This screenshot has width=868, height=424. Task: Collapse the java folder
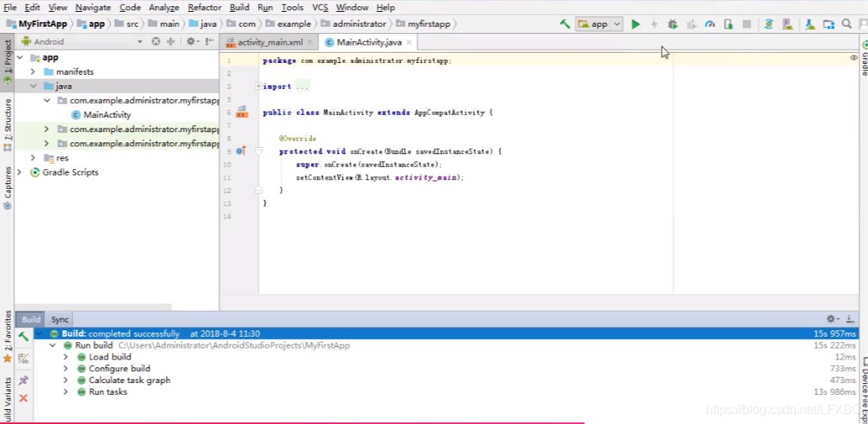tap(33, 87)
